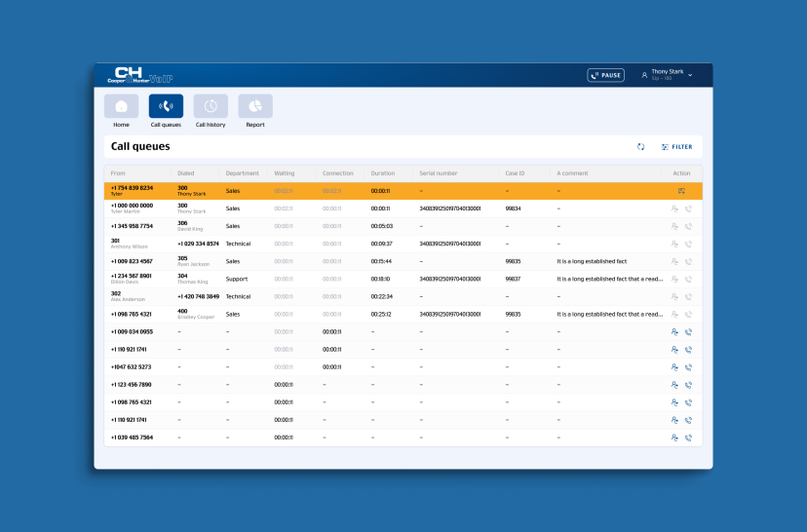Select the Call queues navigation icon
This screenshot has width=807, height=532.
[166, 106]
